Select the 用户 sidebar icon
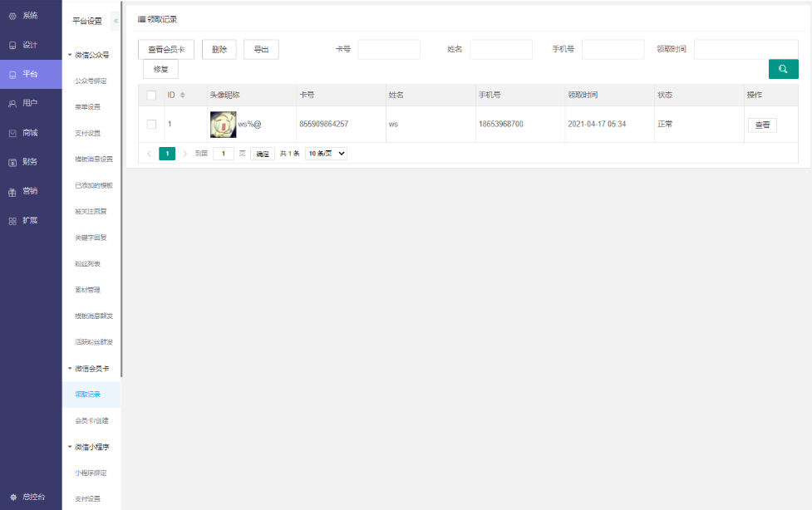Screen dimensions: 812x510 [12, 104]
